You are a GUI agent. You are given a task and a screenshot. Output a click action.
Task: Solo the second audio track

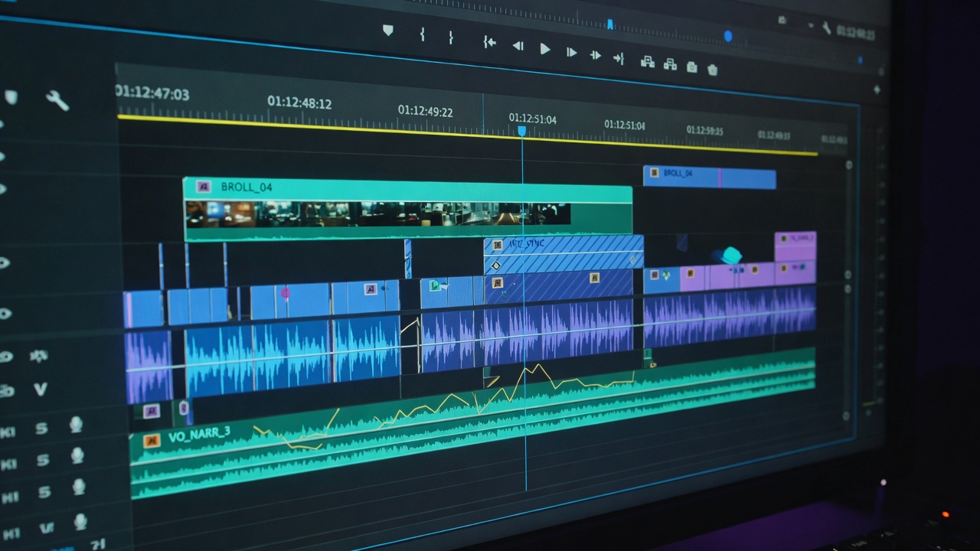click(x=43, y=460)
